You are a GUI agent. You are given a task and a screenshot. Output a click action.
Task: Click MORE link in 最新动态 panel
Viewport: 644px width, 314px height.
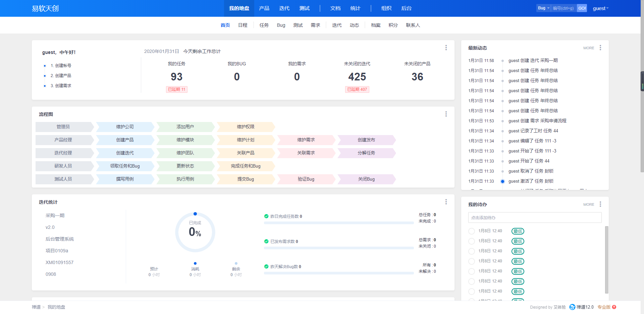click(589, 48)
